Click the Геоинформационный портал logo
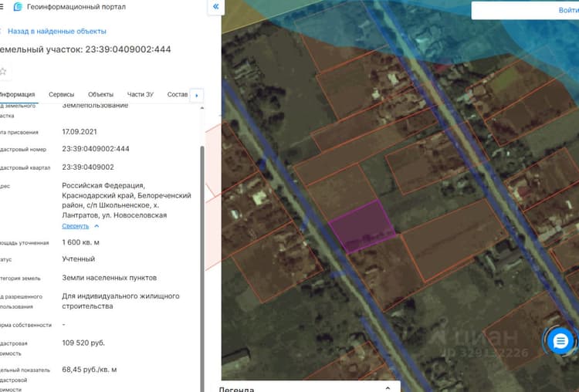Screen dimensions: 579x392 pyautogui.click(x=18, y=7)
